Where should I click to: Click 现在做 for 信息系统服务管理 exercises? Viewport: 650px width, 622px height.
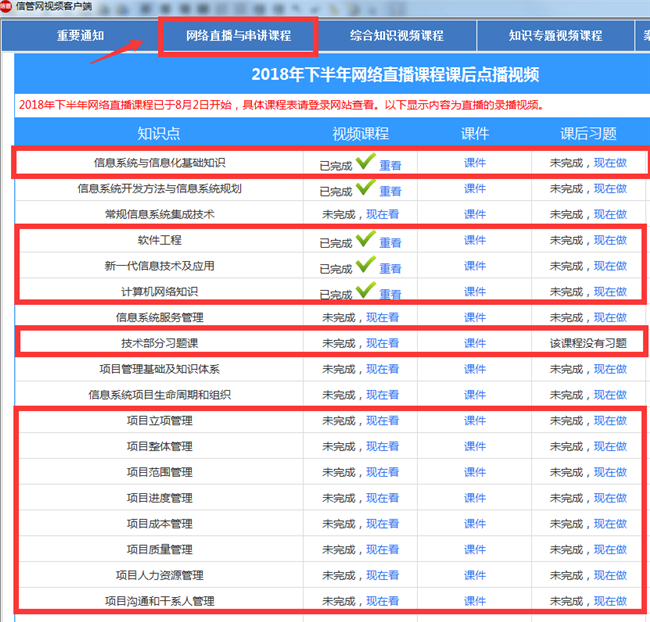click(x=610, y=317)
